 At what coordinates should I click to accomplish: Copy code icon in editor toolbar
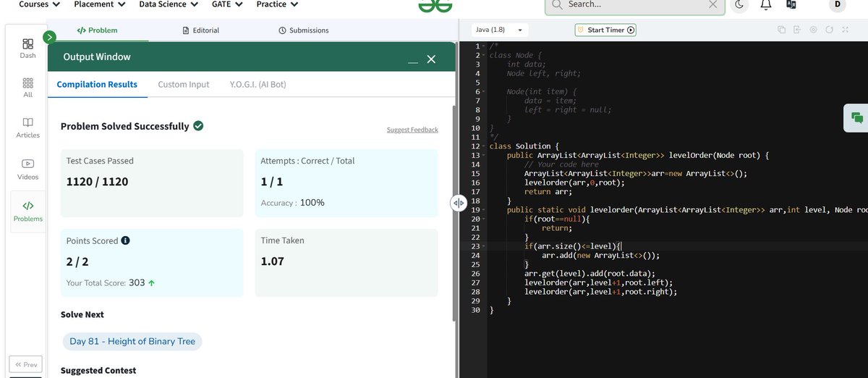tap(781, 30)
